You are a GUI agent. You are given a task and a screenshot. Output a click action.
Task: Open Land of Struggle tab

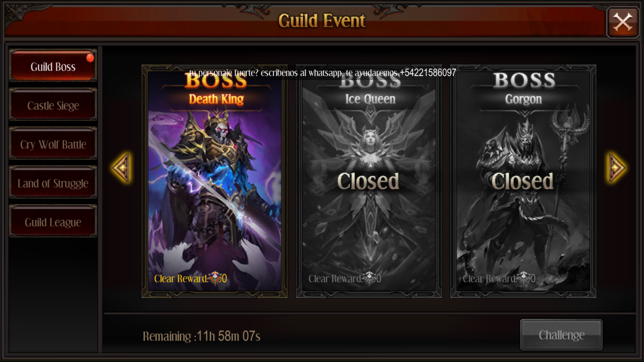coord(53,183)
